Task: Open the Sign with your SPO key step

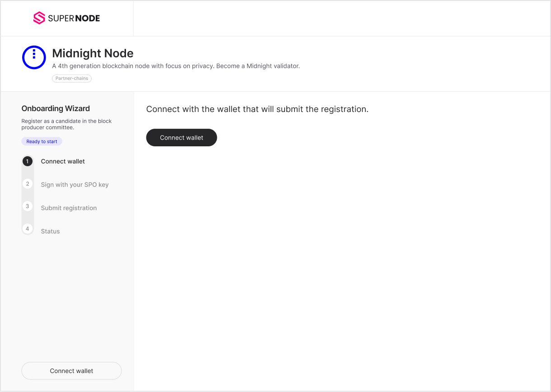Action: click(75, 185)
